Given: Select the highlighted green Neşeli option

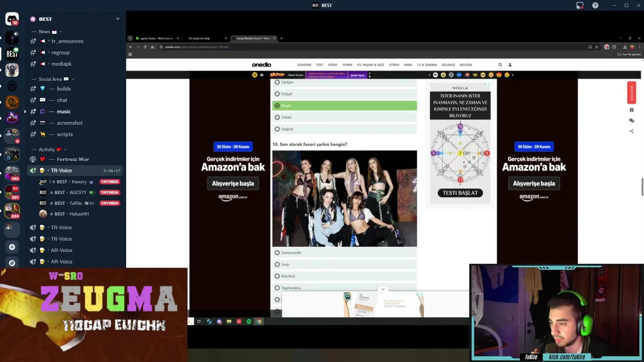Looking at the screenshot, I should pyautogui.click(x=345, y=106).
